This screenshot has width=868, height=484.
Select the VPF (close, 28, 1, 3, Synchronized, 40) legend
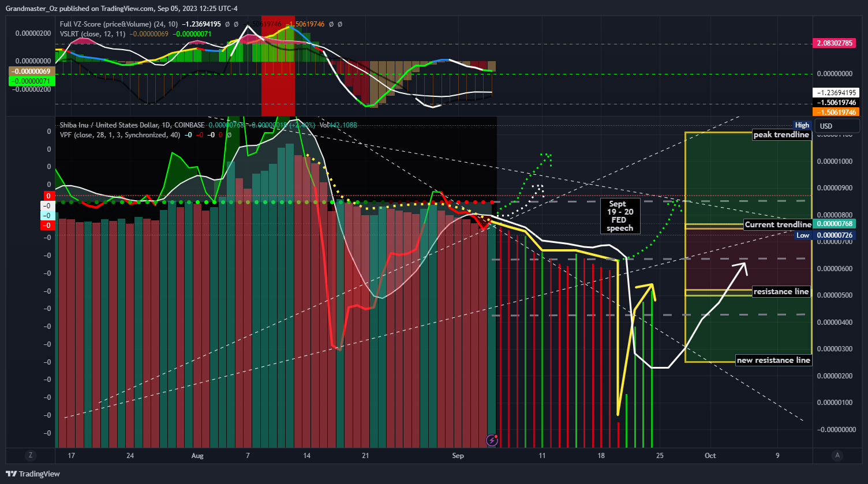[x=120, y=135]
